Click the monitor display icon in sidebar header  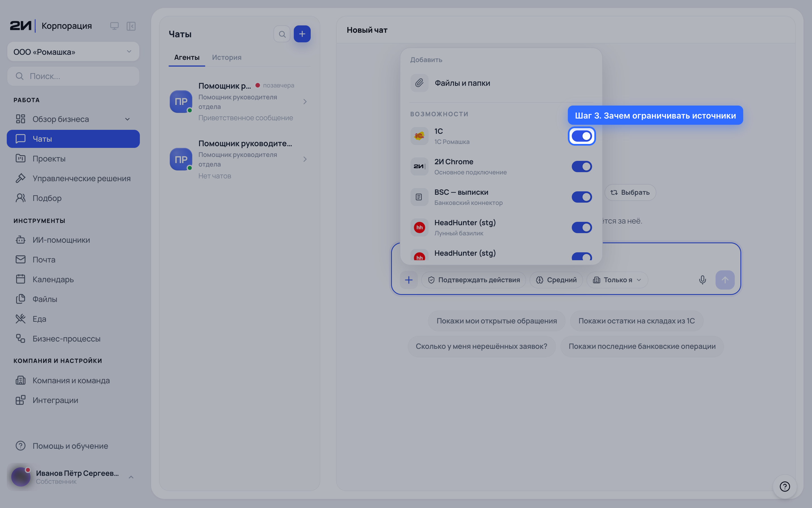click(114, 26)
